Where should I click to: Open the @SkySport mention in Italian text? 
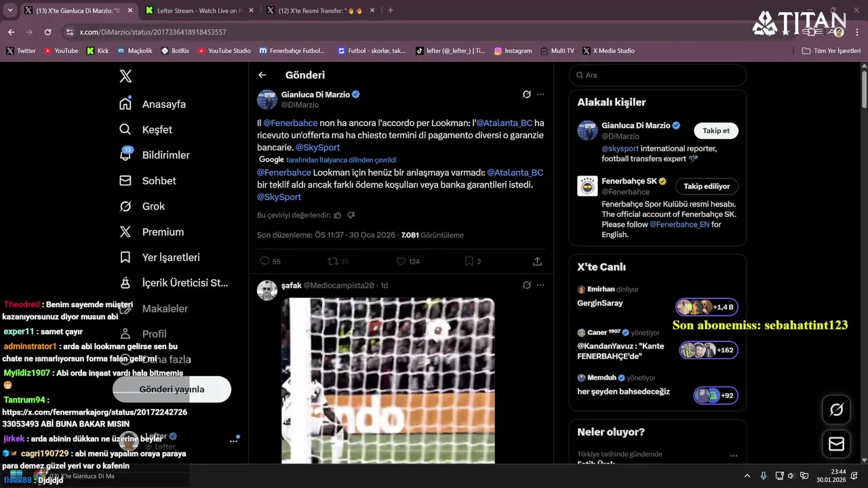(x=317, y=147)
